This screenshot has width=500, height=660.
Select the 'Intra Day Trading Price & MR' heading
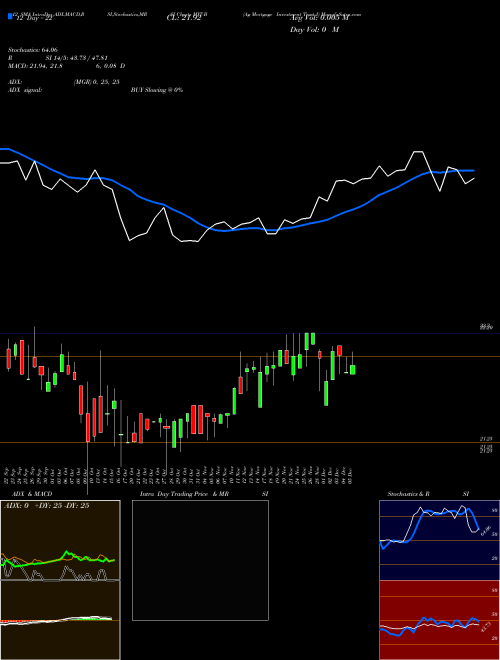pyautogui.click(x=184, y=494)
